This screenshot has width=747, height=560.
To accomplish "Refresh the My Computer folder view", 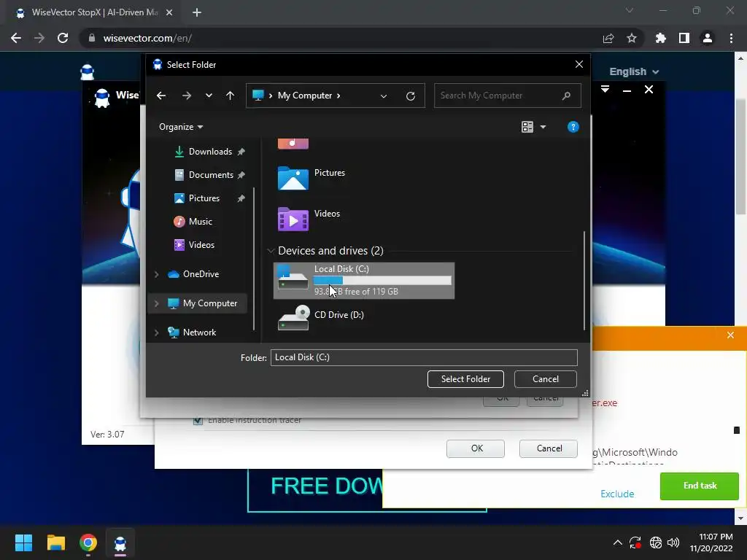I will (x=410, y=96).
